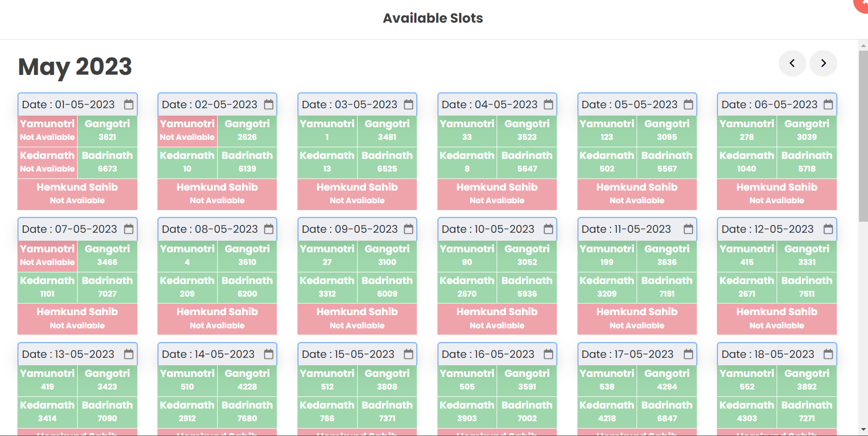Click calendar icon beside 04-05-2023 date
Viewport: 868px width, 436px height.
click(548, 105)
